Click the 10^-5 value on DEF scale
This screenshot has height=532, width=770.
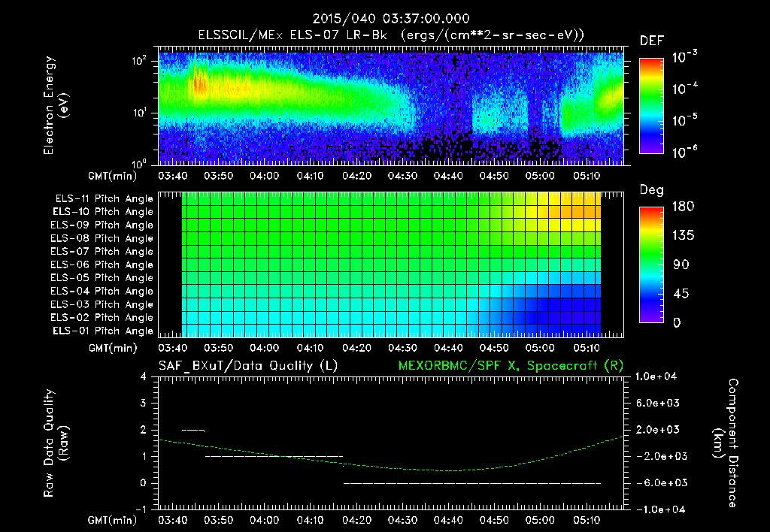point(684,119)
